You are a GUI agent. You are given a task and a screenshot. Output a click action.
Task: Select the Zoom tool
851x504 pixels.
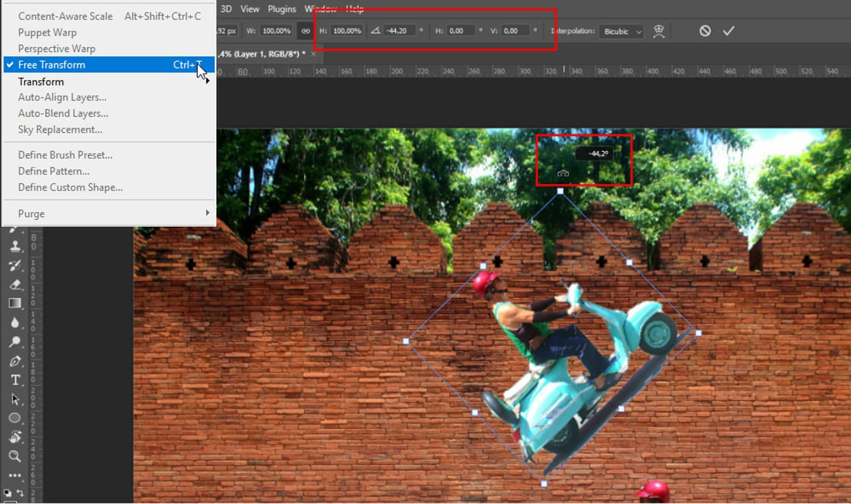[15, 455]
